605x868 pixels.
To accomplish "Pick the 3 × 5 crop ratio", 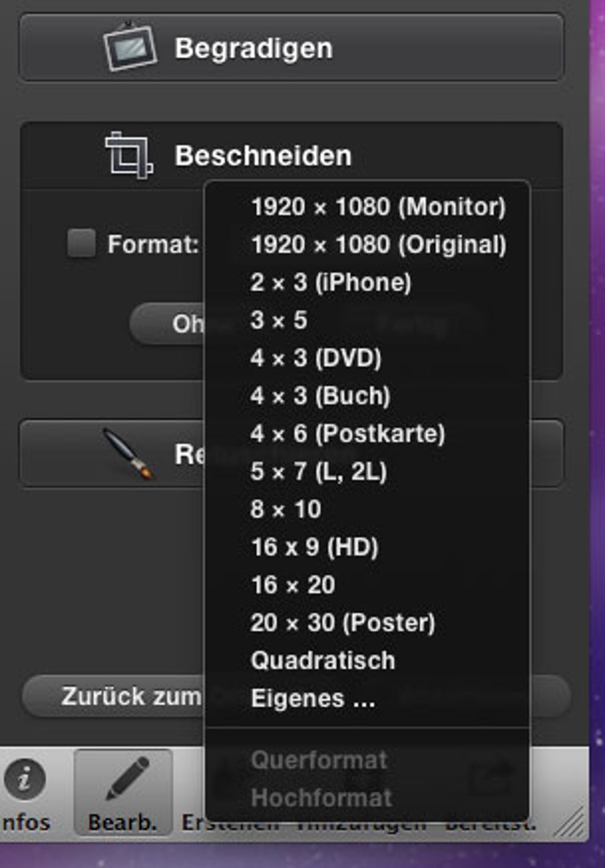I will (279, 320).
